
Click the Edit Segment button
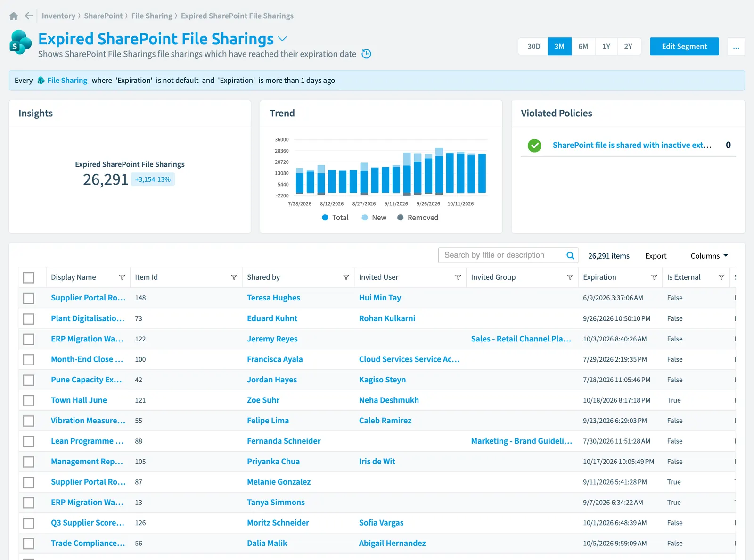684,46
